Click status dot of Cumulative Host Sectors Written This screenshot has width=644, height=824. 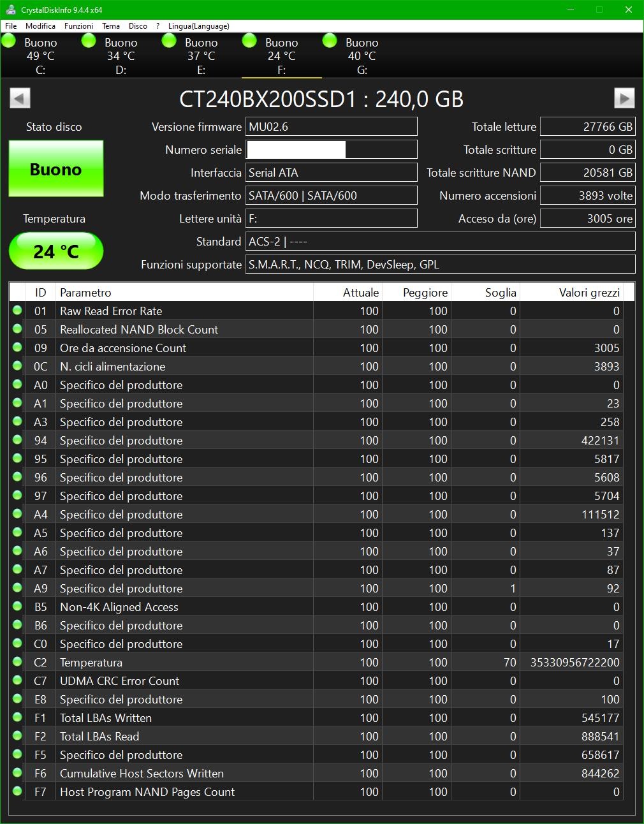[x=17, y=773]
